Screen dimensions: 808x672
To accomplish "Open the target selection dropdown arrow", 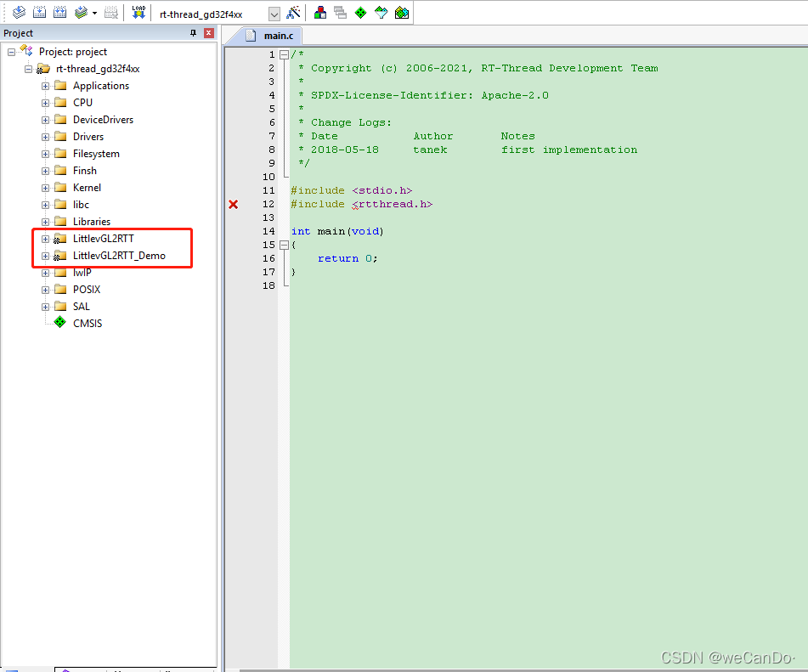I will click(x=274, y=14).
